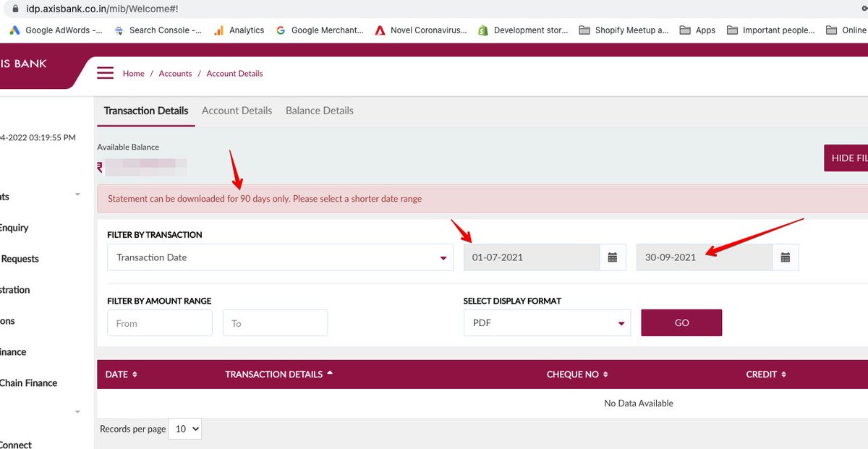Image resolution: width=868 pixels, height=449 pixels.
Task: Expand the Transaction Date filter dropdown
Action: tap(280, 257)
